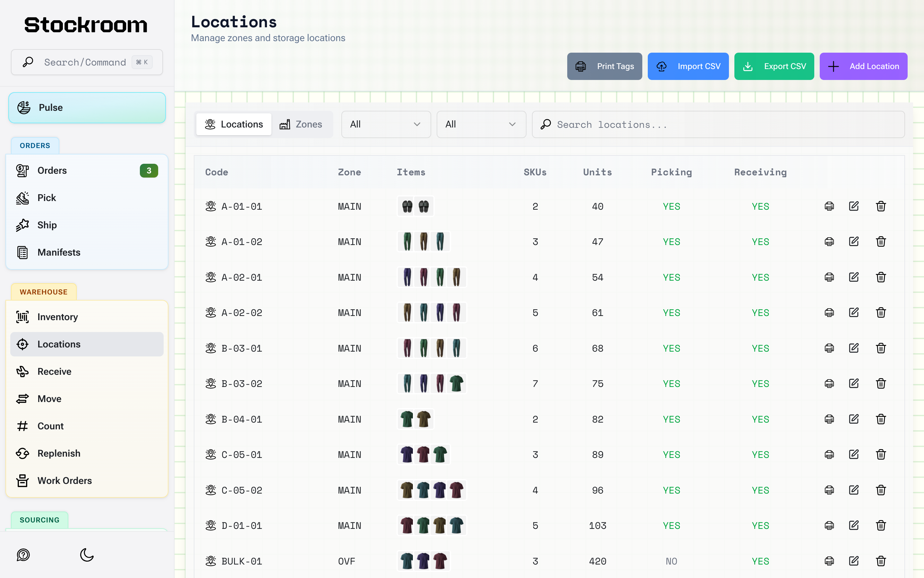924x578 pixels.
Task: Click the Add Location button
Action: [x=863, y=66]
